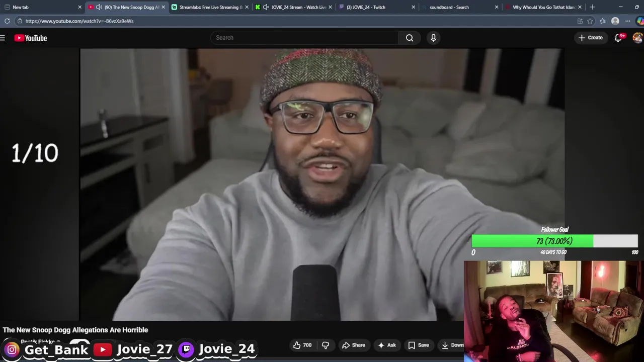
Task: Open the browser split screen icon
Action: [580, 21]
